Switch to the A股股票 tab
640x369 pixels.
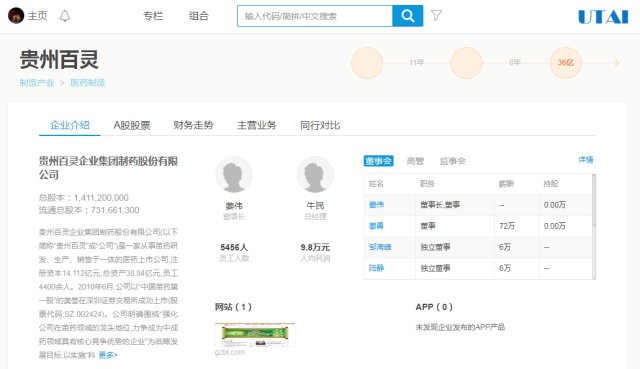click(132, 125)
